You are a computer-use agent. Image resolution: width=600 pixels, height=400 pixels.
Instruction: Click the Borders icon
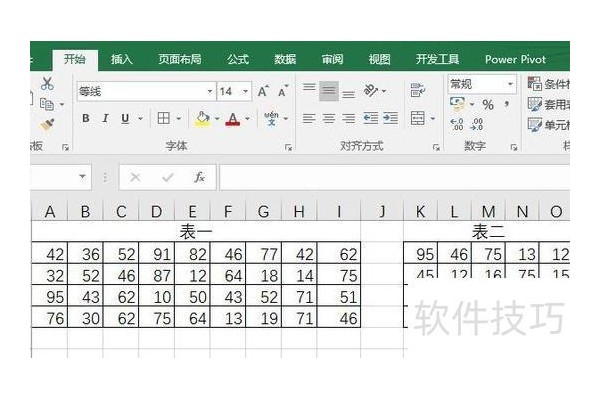(164, 118)
